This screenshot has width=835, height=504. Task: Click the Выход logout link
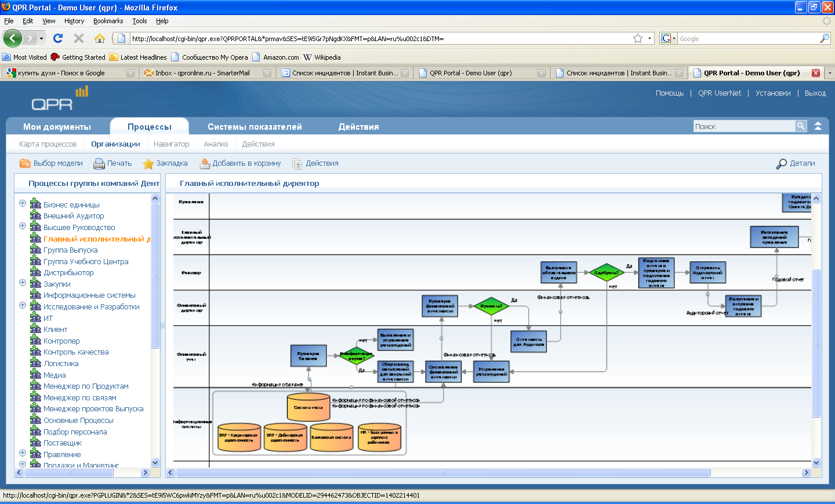click(x=815, y=93)
